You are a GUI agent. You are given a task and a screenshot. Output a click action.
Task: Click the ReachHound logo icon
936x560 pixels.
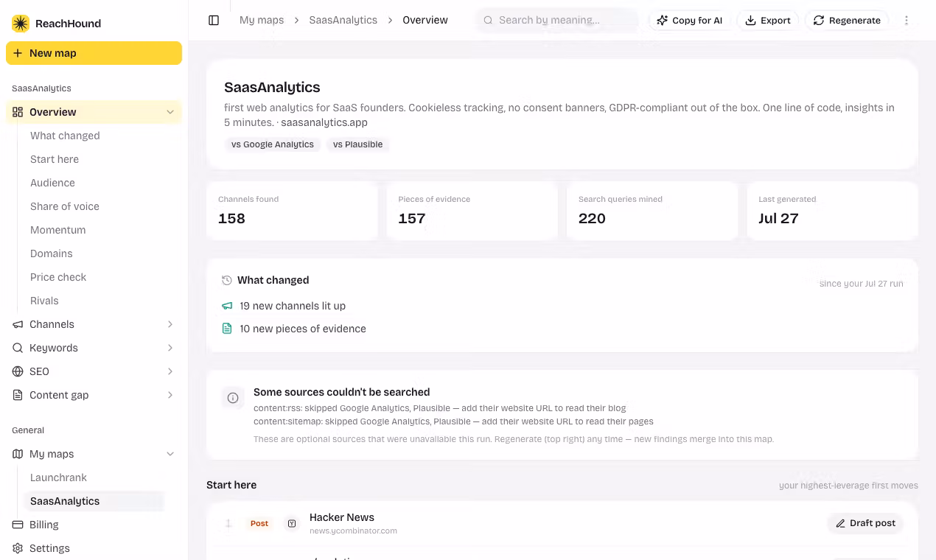(21, 24)
